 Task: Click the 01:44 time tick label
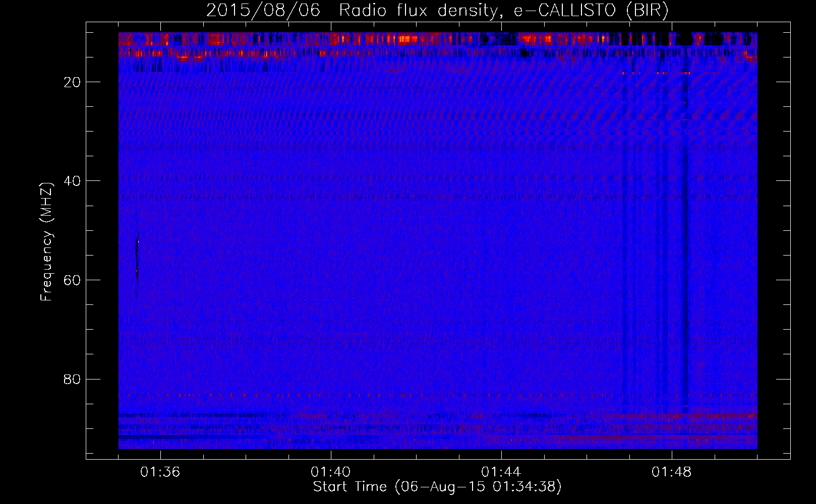(x=501, y=472)
